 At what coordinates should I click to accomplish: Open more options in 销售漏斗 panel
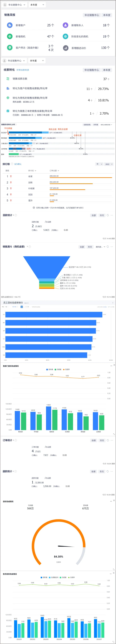pyautogui.click(x=112, y=247)
